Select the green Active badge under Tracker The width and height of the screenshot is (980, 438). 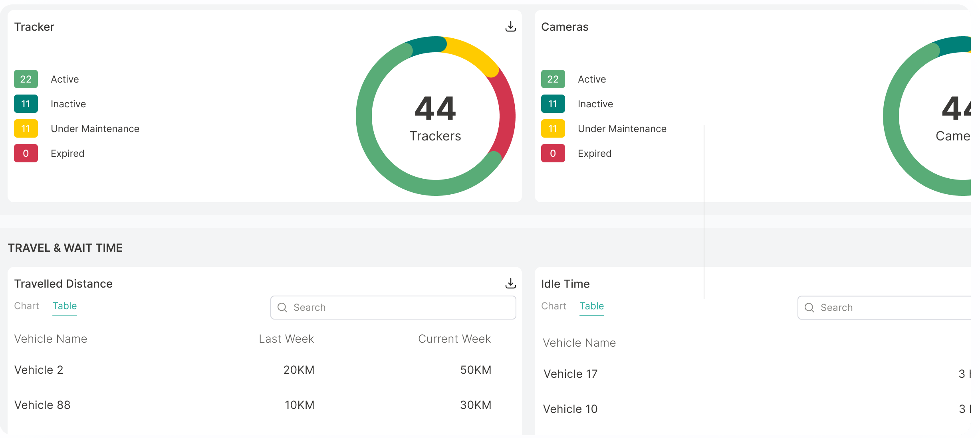pyautogui.click(x=26, y=79)
